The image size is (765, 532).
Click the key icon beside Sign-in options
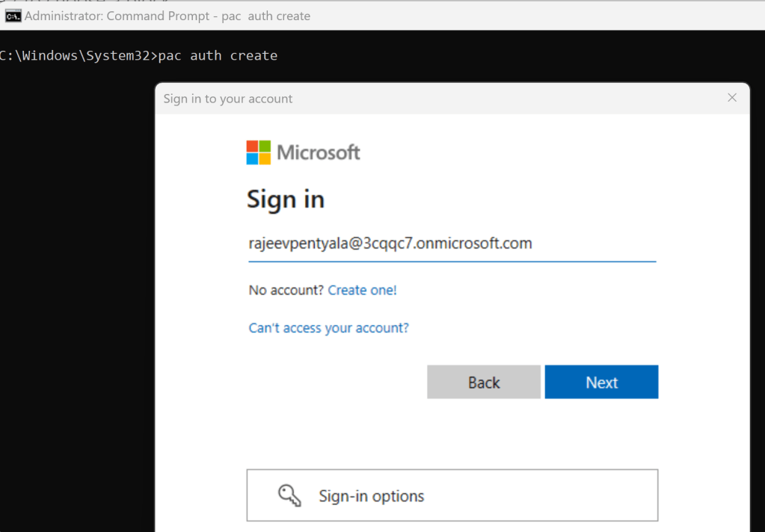point(289,495)
